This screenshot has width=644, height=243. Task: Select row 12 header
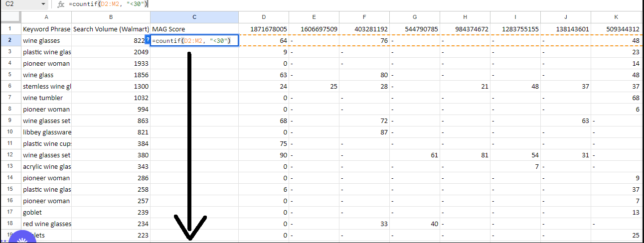point(10,155)
